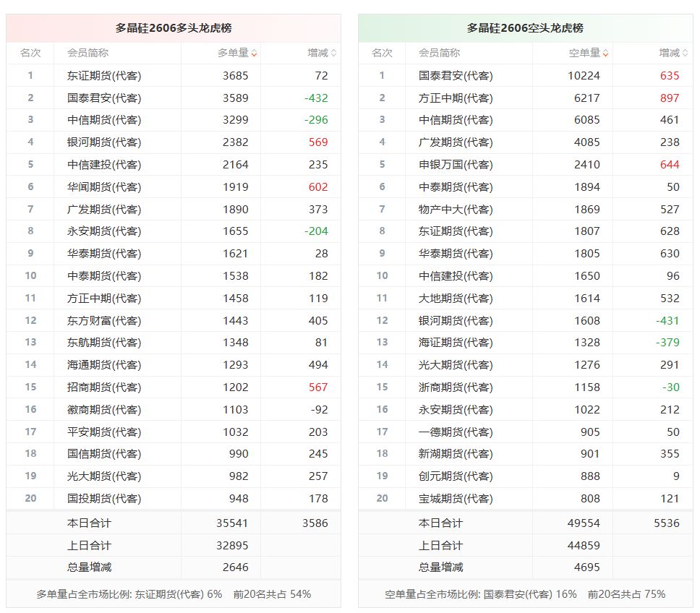700x613 pixels.
Task: Select the 徽商期货(代客) row name
Action: (104, 409)
